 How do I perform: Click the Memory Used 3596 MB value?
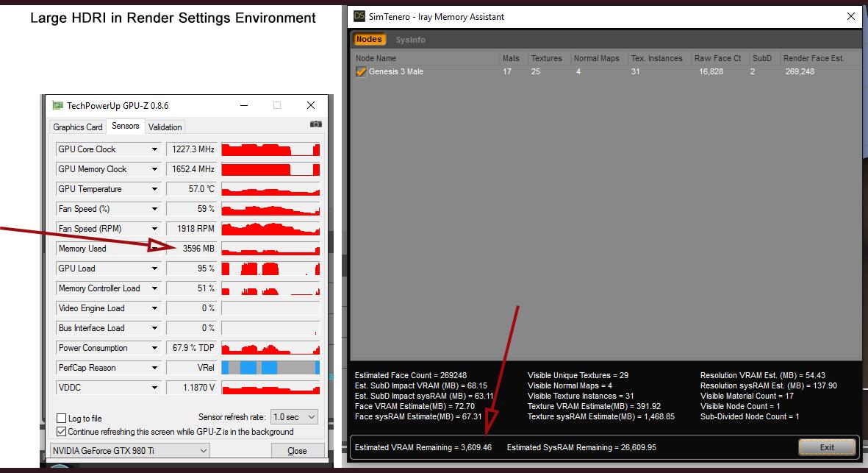coord(192,249)
